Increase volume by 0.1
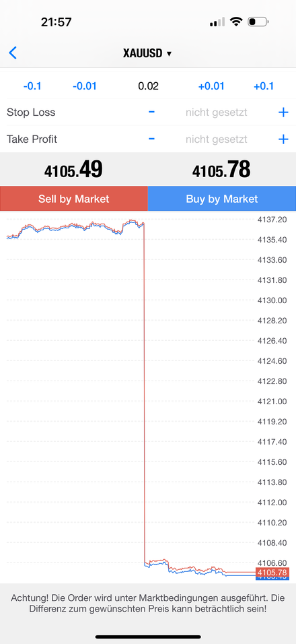 [x=264, y=86]
